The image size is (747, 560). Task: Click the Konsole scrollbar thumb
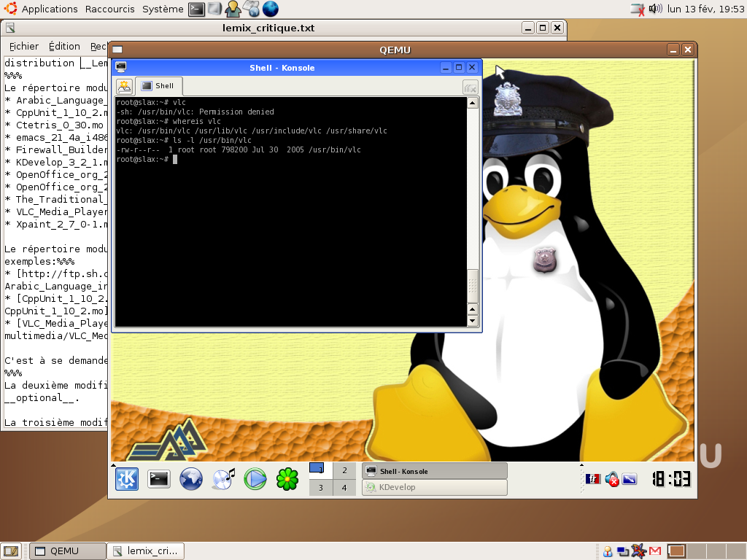click(x=473, y=286)
